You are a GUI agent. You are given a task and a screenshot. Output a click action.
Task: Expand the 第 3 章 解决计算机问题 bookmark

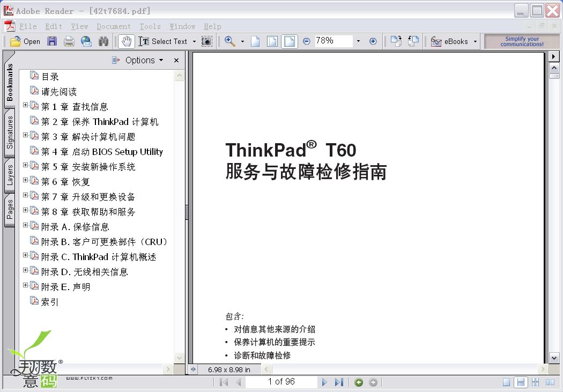click(x=26, y=135)
